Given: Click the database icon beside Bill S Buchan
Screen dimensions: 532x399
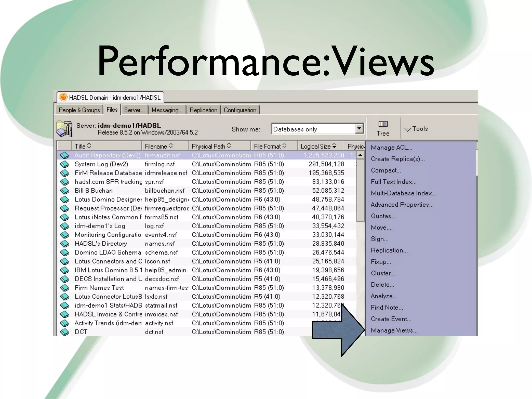Looking at the screenshot, I should tap(64, 191).
